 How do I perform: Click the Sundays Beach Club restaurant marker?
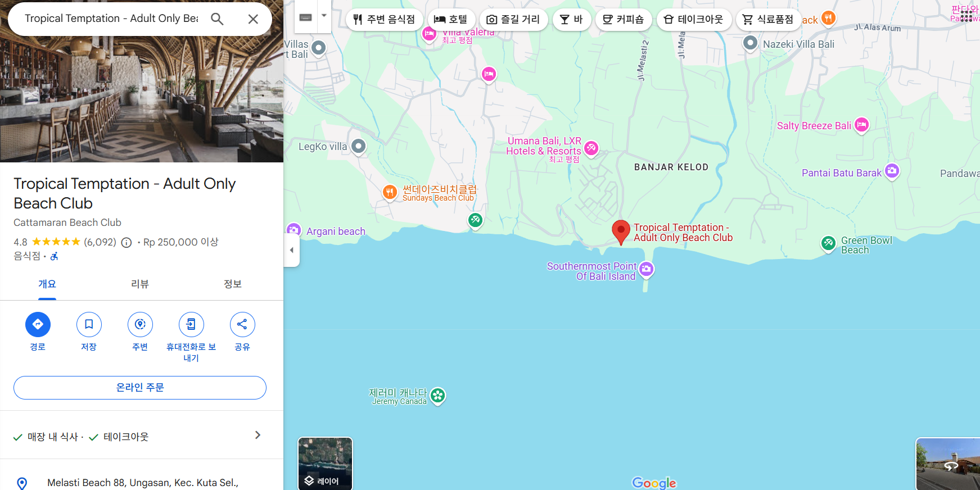pos(390,192)
